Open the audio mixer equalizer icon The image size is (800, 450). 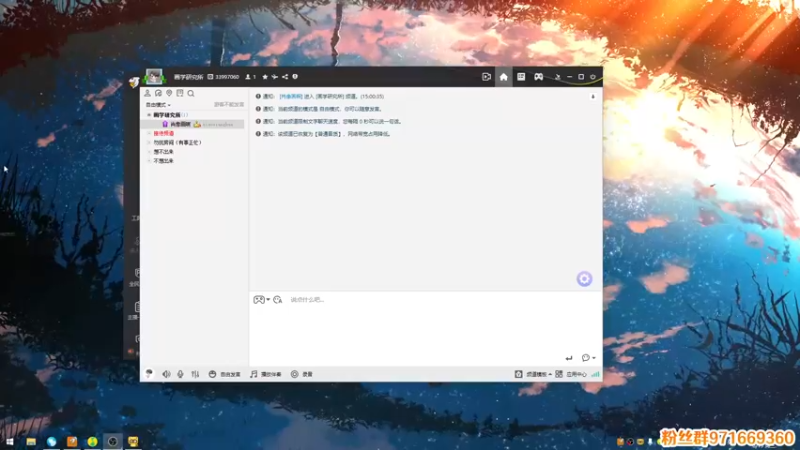click(195, 374)
